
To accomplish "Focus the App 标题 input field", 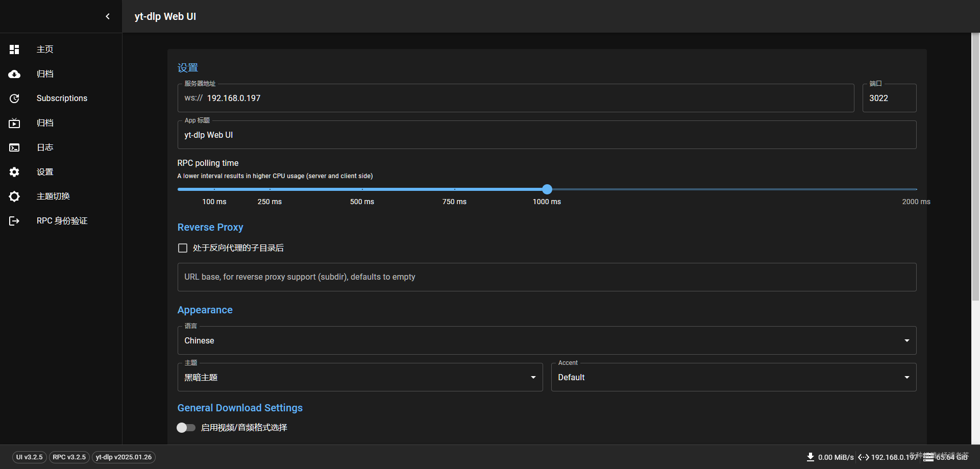I will 547,135.
